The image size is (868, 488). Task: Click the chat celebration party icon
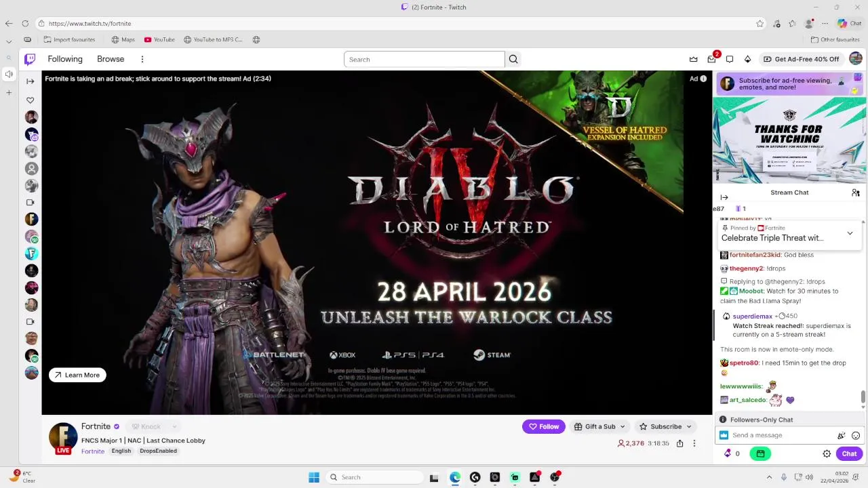(x=842, y=436)
